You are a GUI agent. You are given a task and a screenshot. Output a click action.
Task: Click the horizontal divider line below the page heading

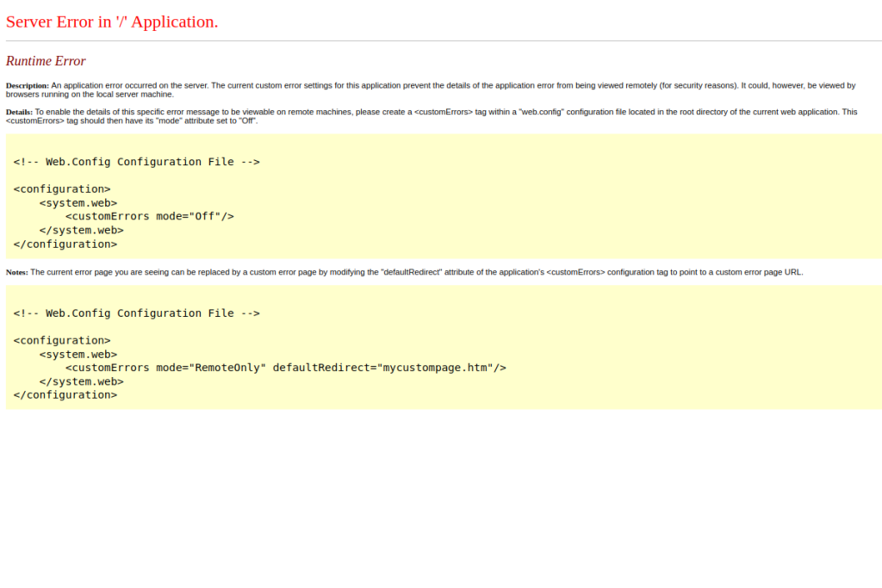(441, 40)
